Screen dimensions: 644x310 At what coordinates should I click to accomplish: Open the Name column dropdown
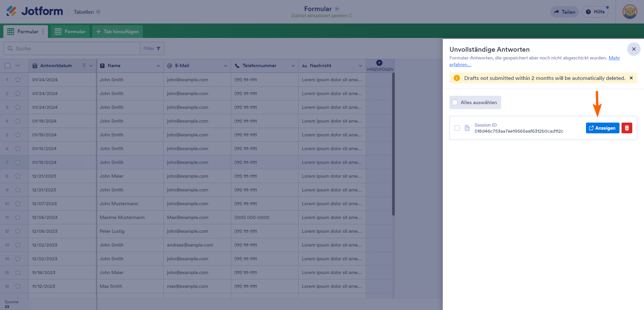158,66
